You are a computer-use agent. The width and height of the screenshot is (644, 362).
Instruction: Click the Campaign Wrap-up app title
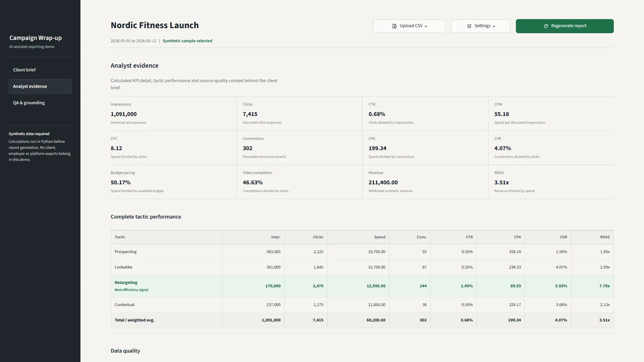pos(36,38)
